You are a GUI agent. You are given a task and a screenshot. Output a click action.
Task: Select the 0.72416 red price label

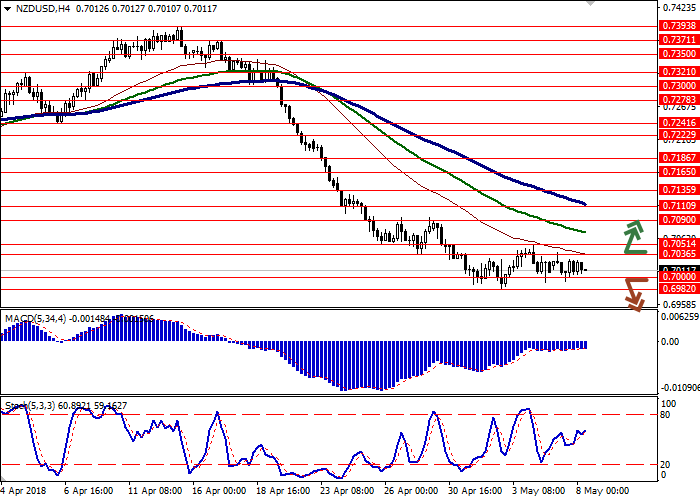(x=677, y=122)
